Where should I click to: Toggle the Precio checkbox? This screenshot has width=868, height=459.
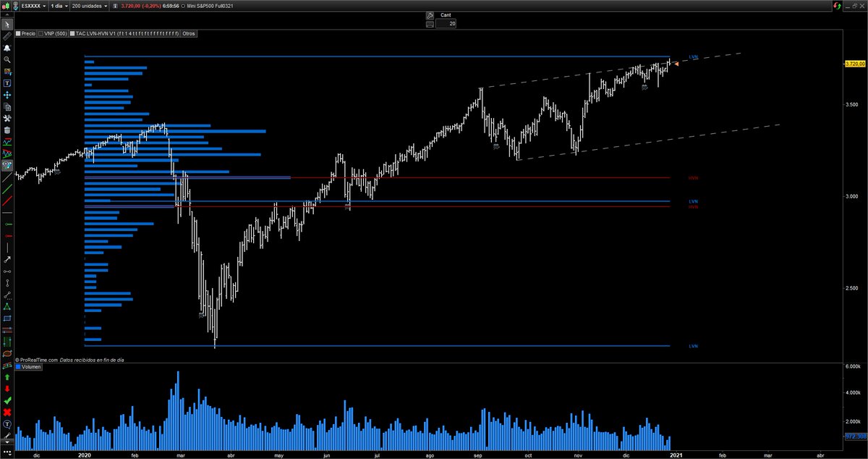click(17, 33)
